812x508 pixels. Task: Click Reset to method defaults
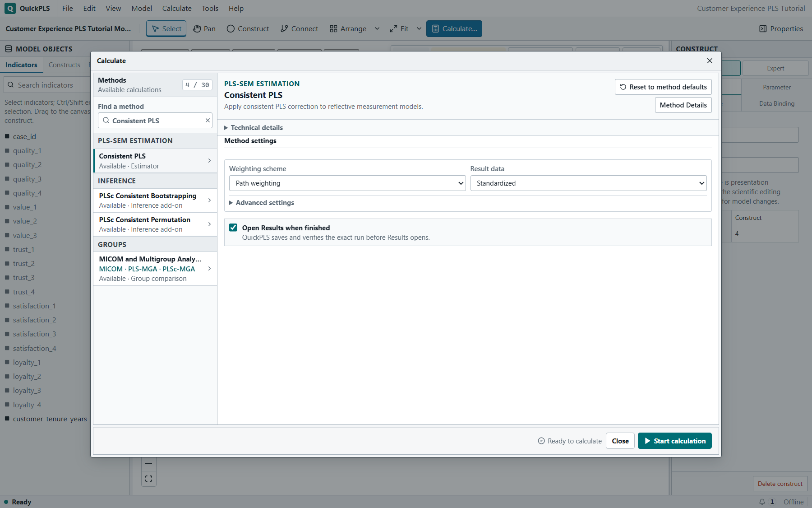pyautogui.click(x=663, y=87)
